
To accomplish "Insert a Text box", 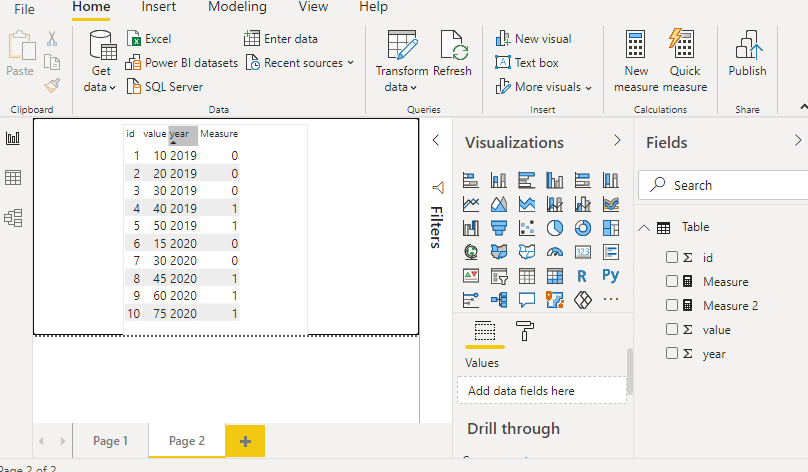I will coord(527,63).
